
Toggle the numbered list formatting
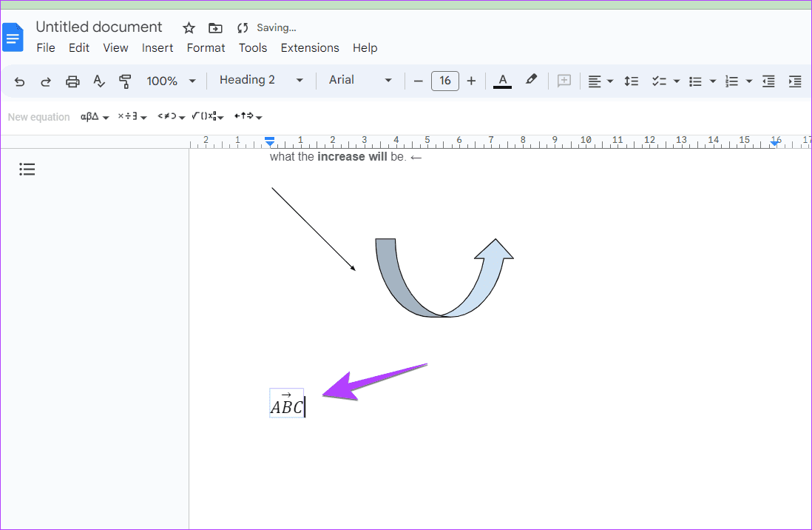[x=732, y=81]
